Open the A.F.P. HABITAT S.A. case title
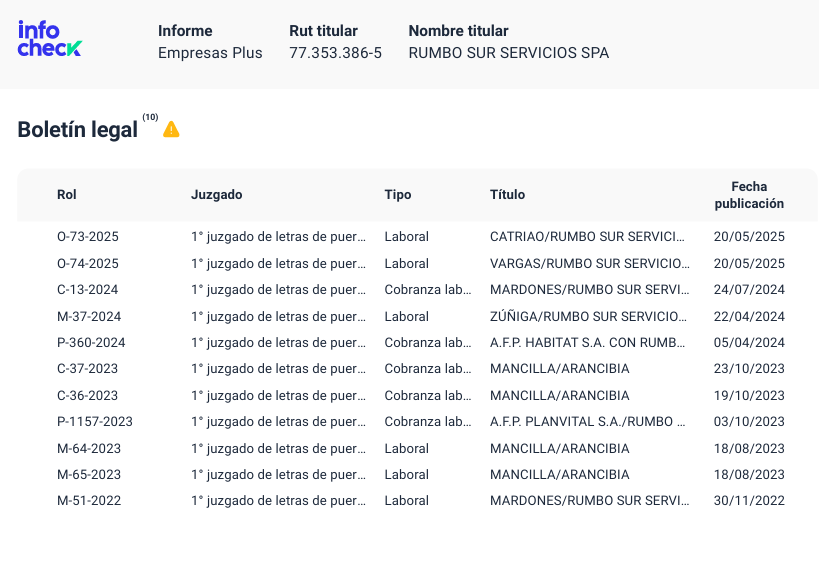 (587, 342)
